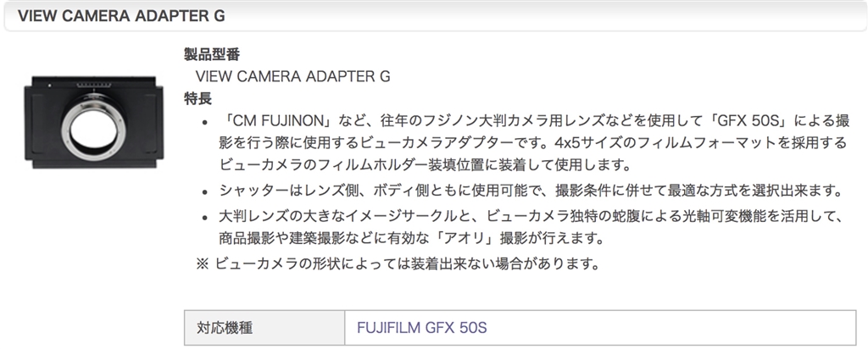Click the 商品撮影や建築撮影 text in last bullet
Image resolution: width=868 pixels, height=349 pixels.
coord(288,236)
